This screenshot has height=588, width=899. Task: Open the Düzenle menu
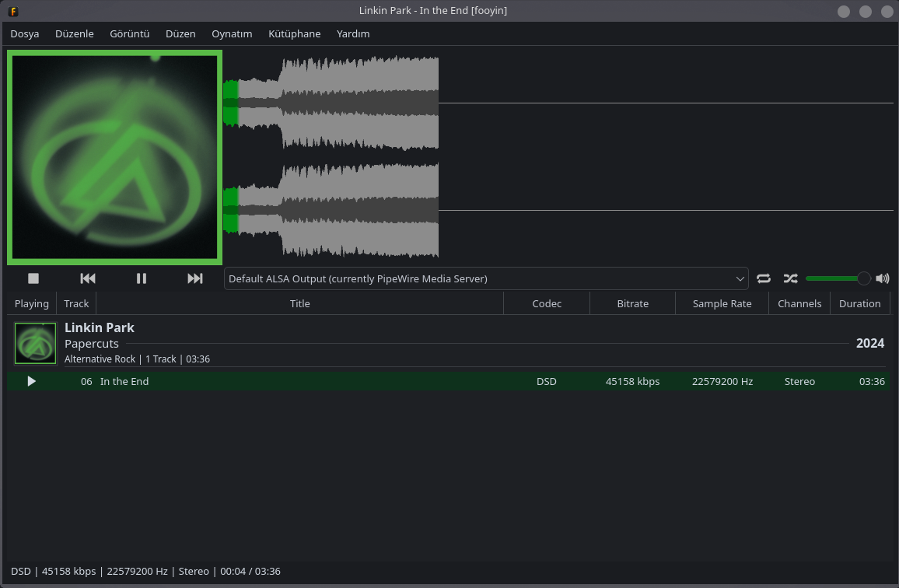[x=75, y=34]
